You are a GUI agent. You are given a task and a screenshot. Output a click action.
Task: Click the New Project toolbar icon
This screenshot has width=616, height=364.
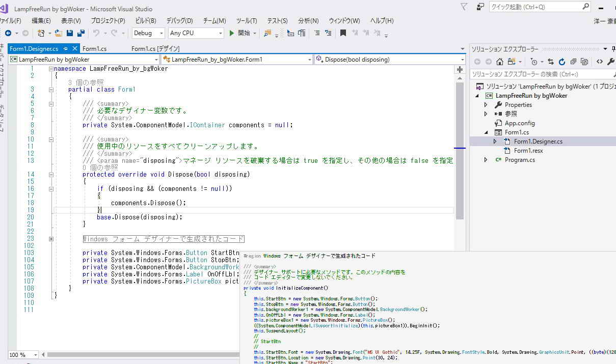click(41, 33)
